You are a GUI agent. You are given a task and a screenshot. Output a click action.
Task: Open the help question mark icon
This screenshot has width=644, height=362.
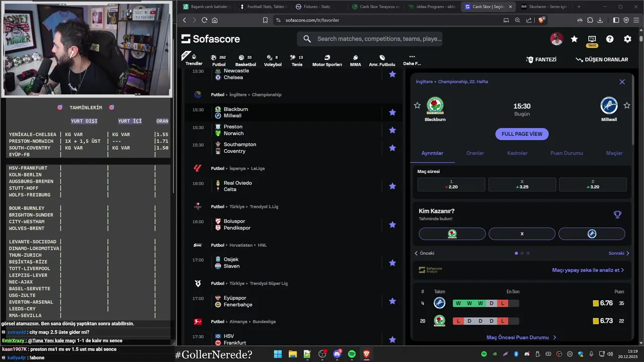tap(610, 39)
